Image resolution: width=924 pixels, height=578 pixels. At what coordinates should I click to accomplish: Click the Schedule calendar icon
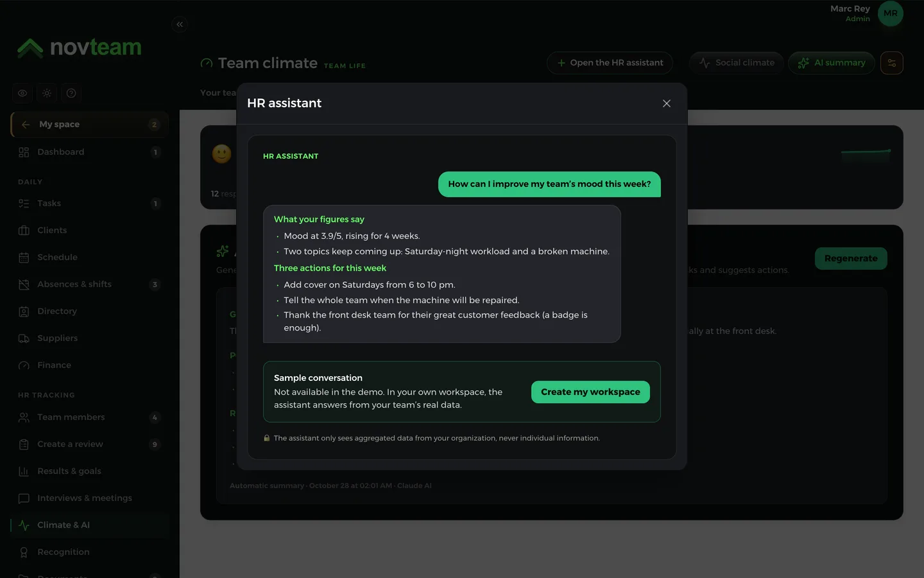click(x=24, y=258)
